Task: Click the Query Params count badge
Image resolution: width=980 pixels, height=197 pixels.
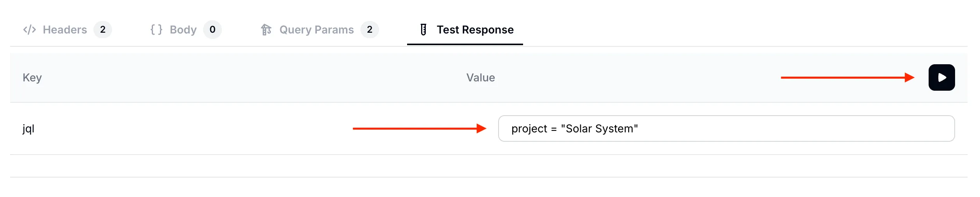Action: coord(370,30)
